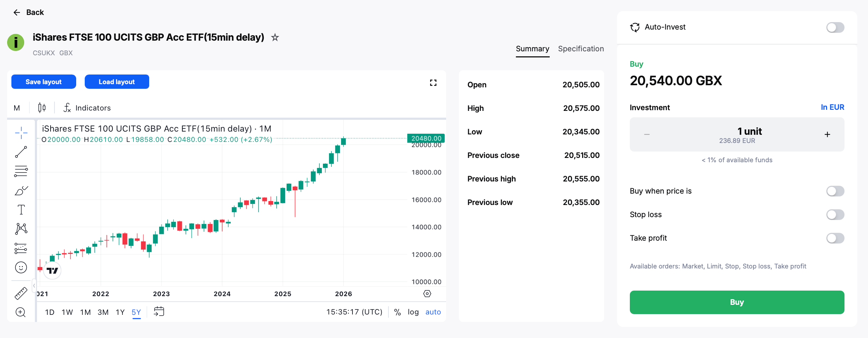The height and width of the screenshot is (338, 868).
Task: Select the forecasting and measurement tool
Action: 21,248
